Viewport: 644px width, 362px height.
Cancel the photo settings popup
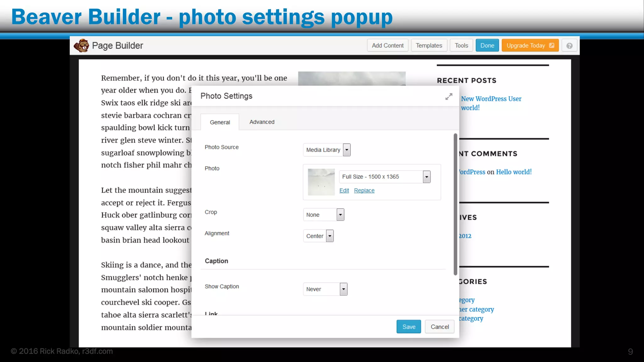point(440,327)
